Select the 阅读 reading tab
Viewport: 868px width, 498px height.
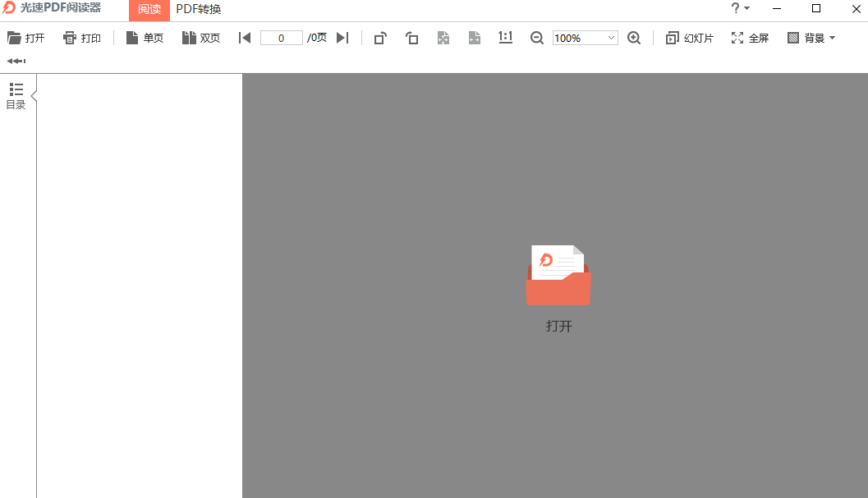(x=149, y=10)
